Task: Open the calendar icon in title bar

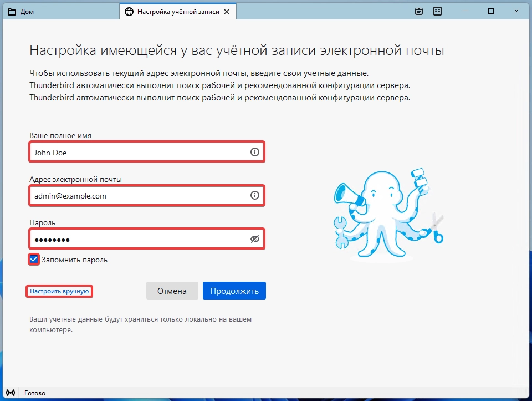Action: coord(419,11)
